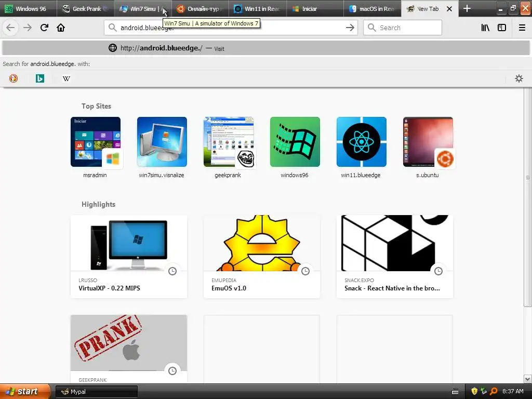Search with the Bing engine icon
532x399 pixels.
point(40,78)
